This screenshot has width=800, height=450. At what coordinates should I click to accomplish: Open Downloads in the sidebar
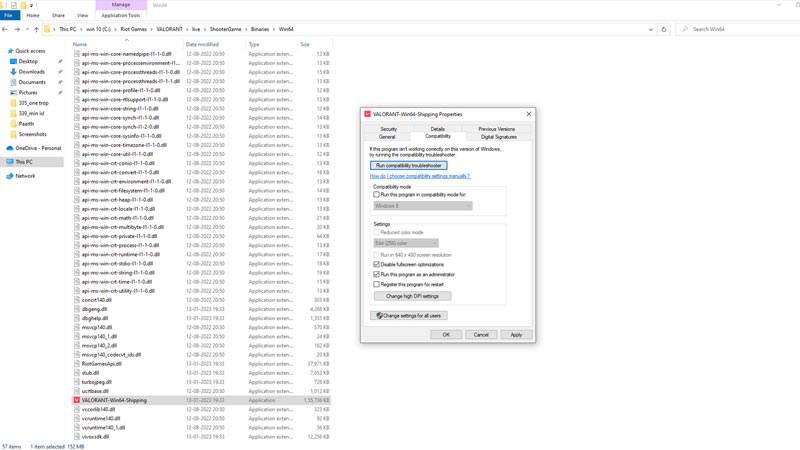[x=32, y=72]
